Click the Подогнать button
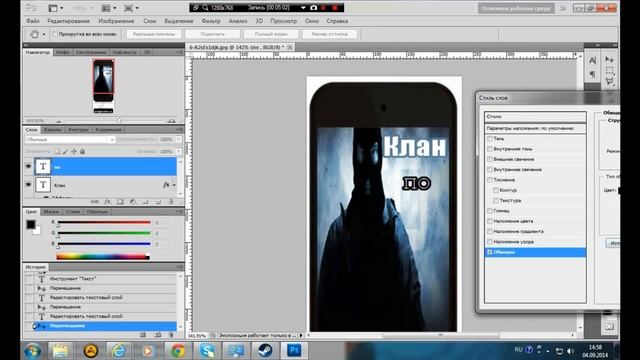 tap(212, 34)
